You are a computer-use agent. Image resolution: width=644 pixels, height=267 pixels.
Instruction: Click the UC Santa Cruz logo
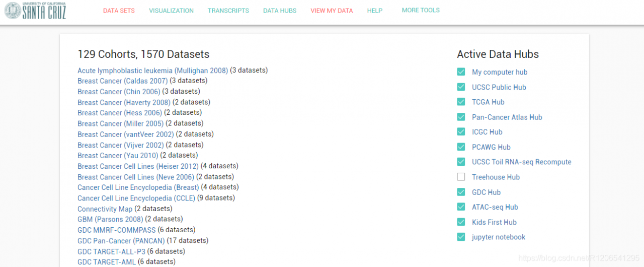click(35, 11)
